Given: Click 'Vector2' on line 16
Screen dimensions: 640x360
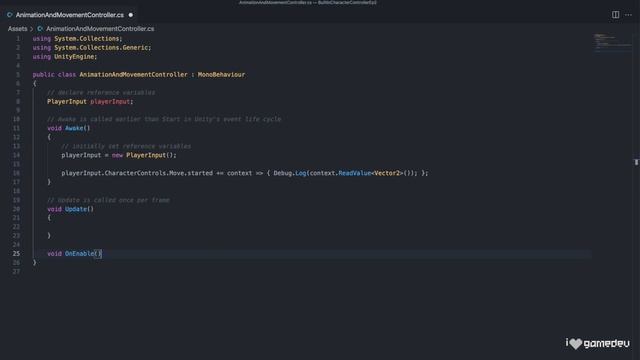Looking at the screenshot, I should click(x=387, y=173).
